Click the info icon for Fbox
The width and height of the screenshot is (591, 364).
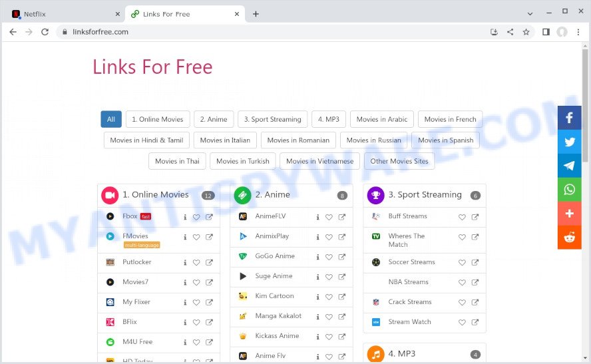[185, 217]
